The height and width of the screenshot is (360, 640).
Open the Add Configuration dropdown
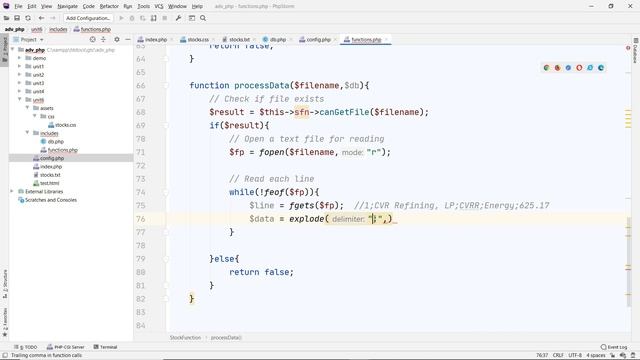[x=88, y=18]
